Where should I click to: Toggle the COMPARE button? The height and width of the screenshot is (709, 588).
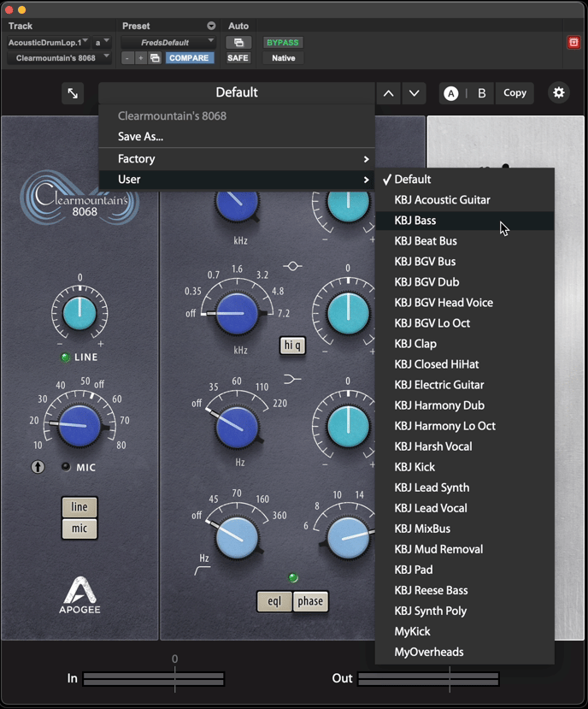point(189,58)
